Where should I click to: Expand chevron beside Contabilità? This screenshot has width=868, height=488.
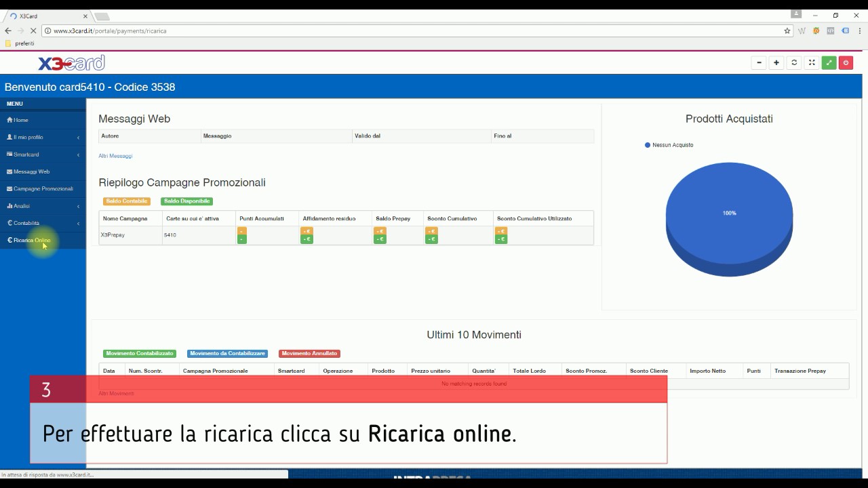pos(78,223)
